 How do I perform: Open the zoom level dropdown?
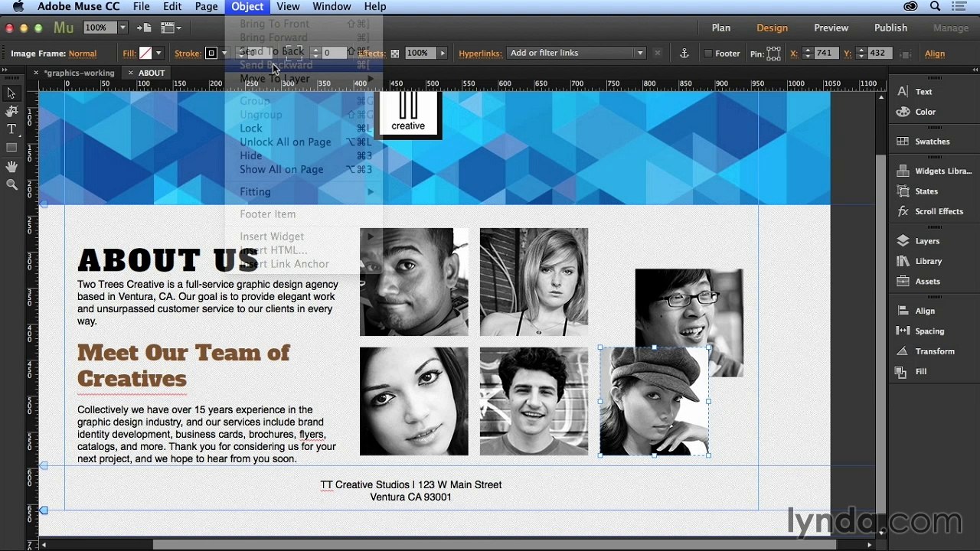tap(122, 28)
